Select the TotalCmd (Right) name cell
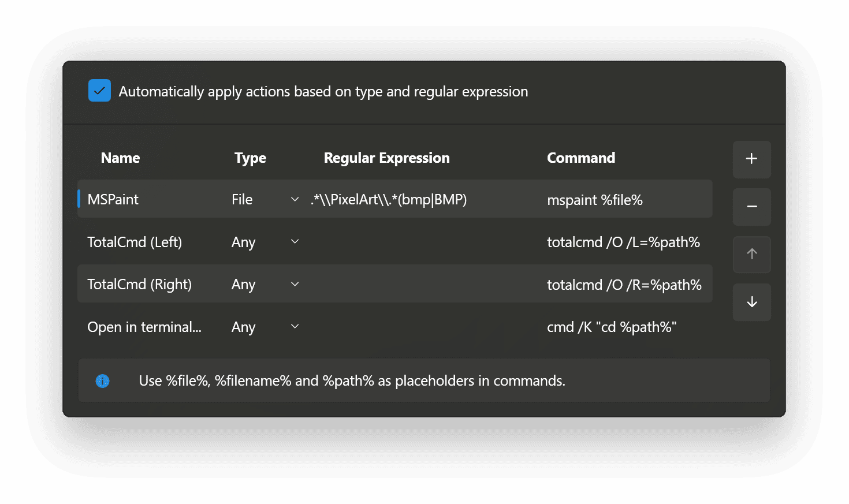This screenshot has width=849, height=504. (x=139, y=285)
